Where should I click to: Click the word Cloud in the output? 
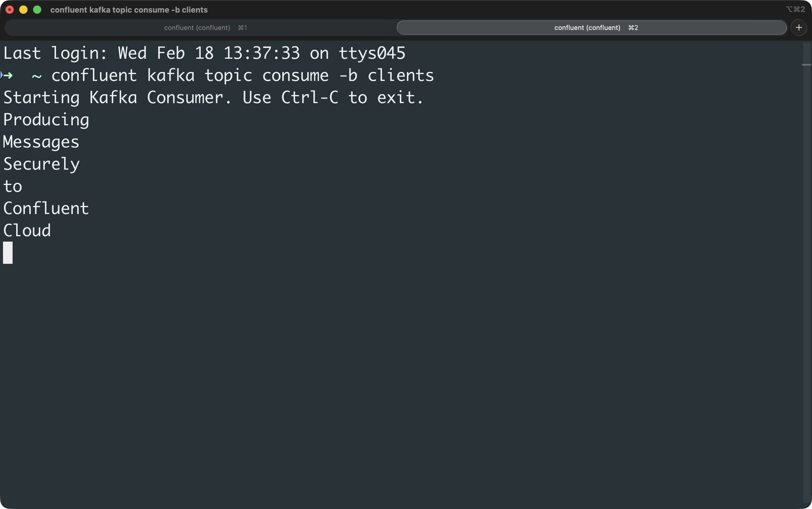click(x=27, y=230)
